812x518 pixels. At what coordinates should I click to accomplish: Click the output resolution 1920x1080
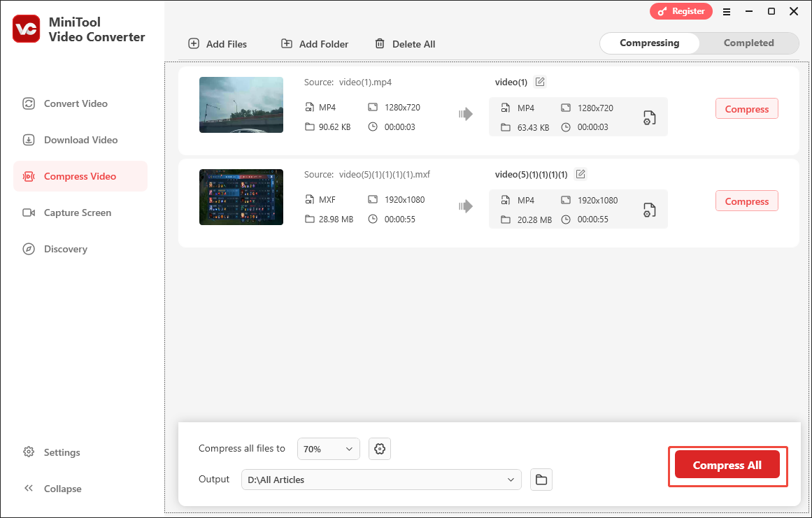[597, 200]
